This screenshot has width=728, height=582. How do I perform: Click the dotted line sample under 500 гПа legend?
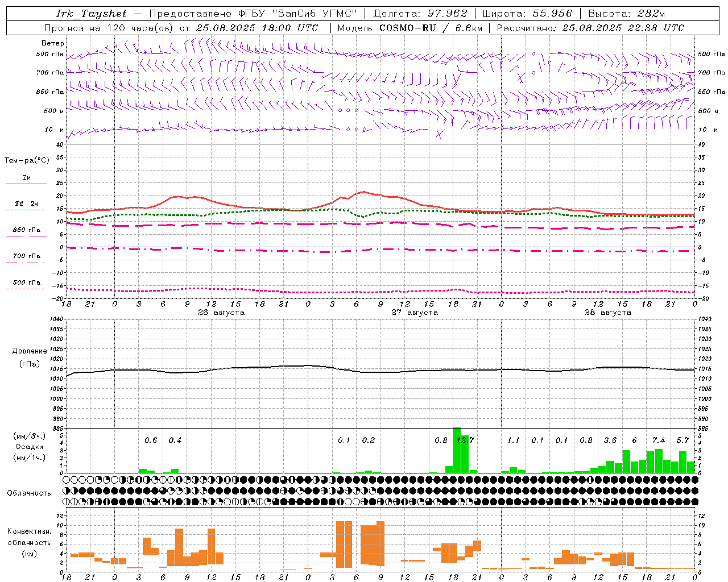(x=26, y=289)
